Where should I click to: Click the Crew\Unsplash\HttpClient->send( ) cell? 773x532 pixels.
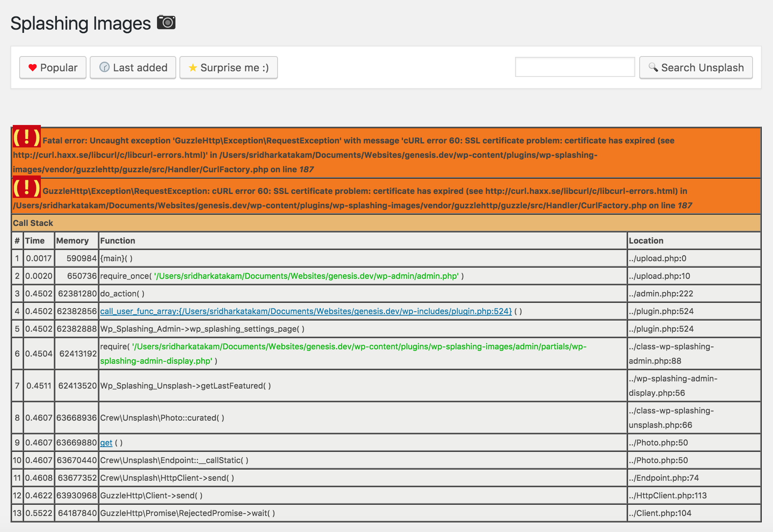click(x=363, y=478)
